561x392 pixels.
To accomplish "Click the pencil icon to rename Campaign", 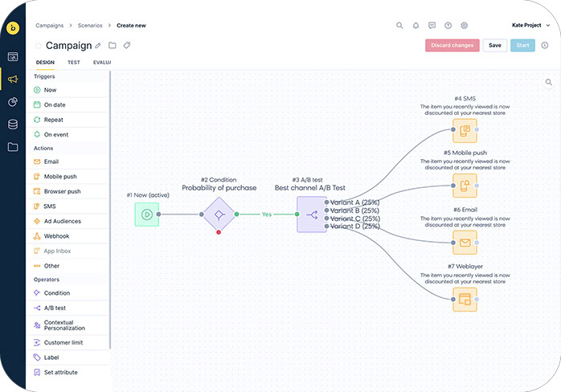I will pyautogui.click(x=99, y=46).
